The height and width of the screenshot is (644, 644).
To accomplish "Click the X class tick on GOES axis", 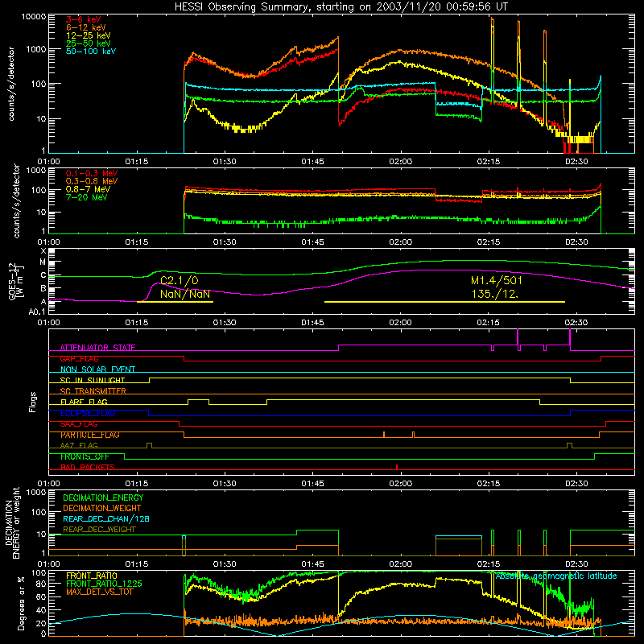I will pyautogui.click(x=43, y=250).
